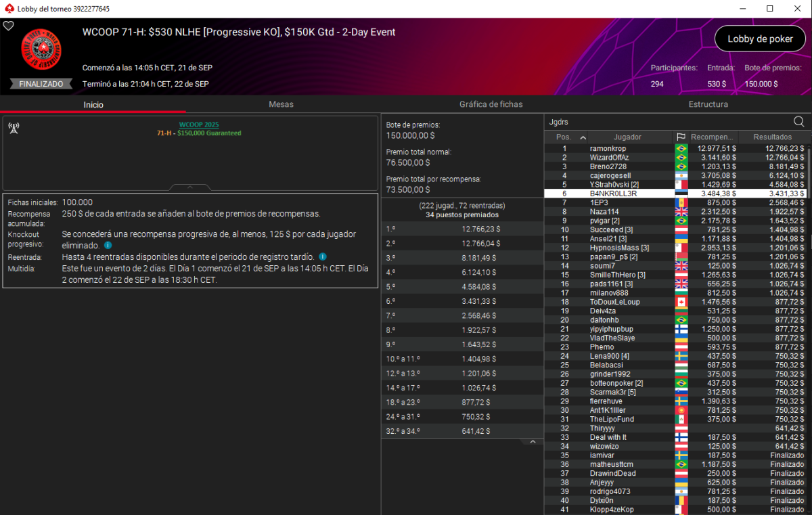Click the flag next to Ansel21
Image resolution: width=812 pixels, height=515 pixels.
(681, 238)
